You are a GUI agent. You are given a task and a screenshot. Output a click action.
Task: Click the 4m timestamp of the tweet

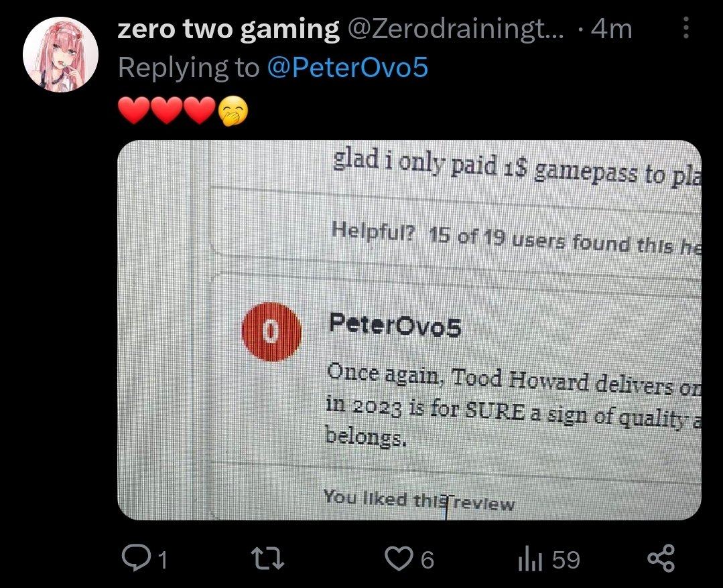click(613, 29)
